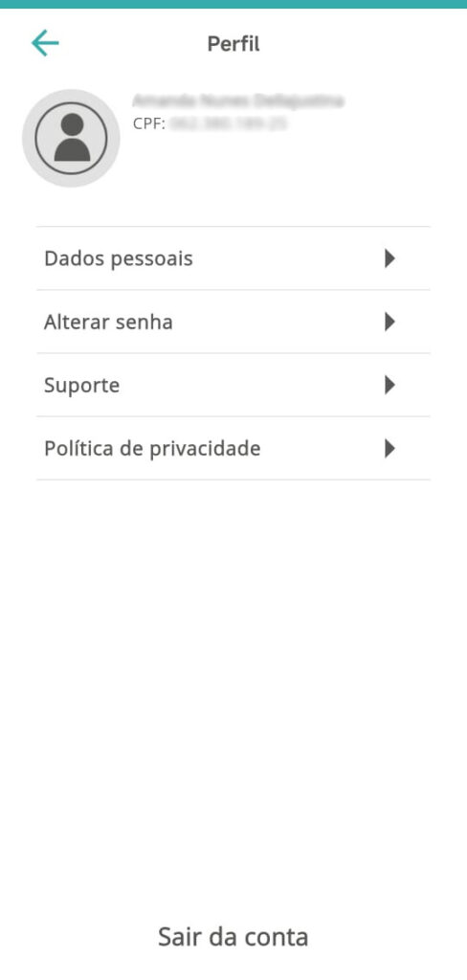Expand the Dados pessoais row
This screenshot has height=980, width=467.
(233, 258)
